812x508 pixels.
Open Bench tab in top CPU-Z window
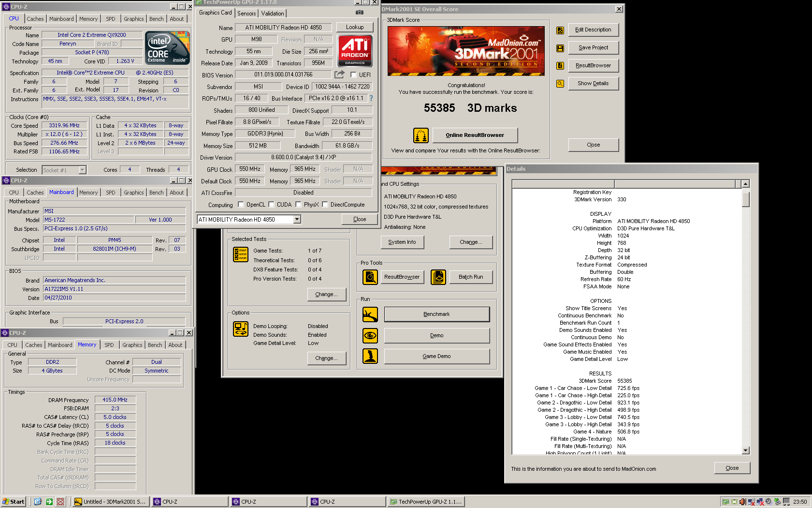point(157,19)
